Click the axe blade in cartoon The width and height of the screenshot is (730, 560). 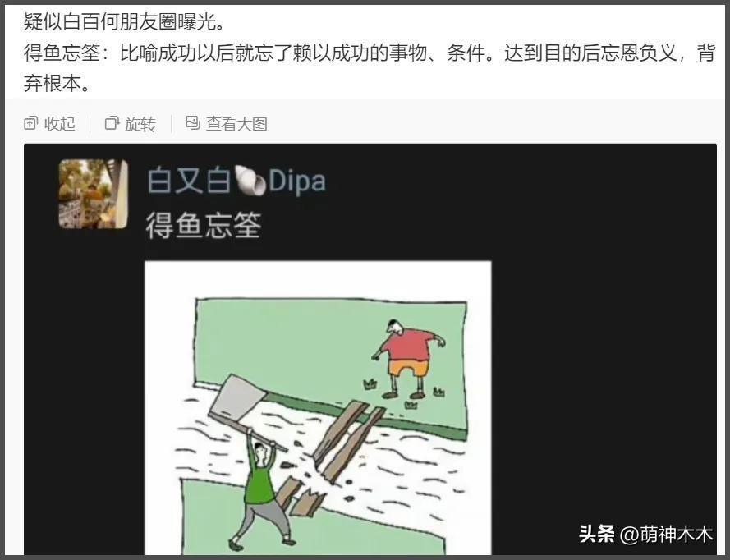pos(237,397)
